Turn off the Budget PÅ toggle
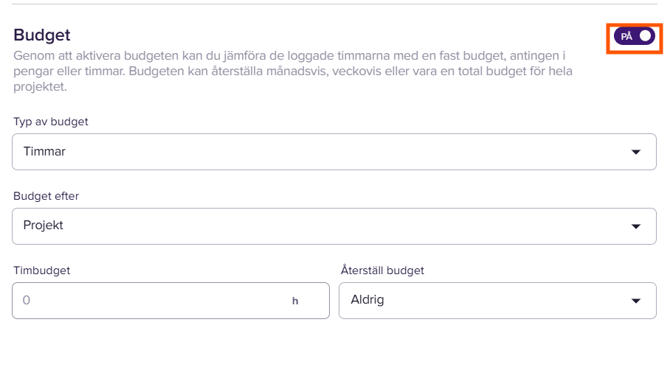Viewport: 670px width, 367px height. pos(634,36)
